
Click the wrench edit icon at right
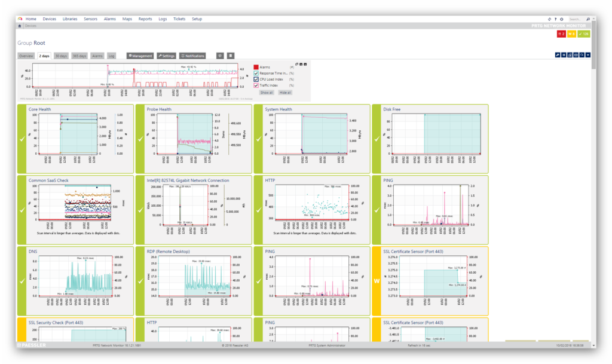click(557, 56)
